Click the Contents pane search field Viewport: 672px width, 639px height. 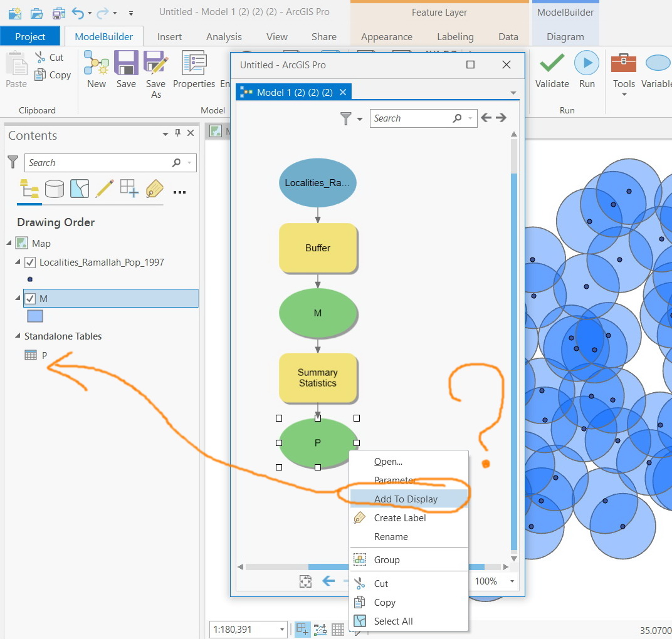click(x=110, y=163)
